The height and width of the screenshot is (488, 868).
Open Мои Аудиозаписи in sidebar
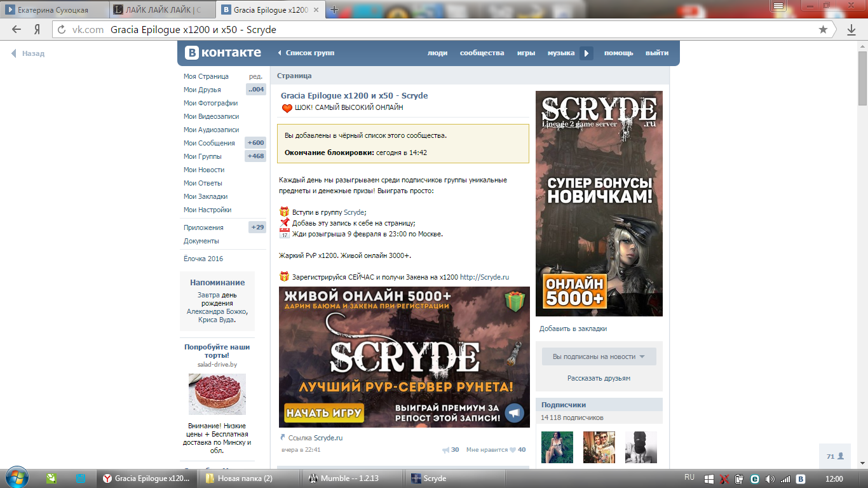(212, 130)
